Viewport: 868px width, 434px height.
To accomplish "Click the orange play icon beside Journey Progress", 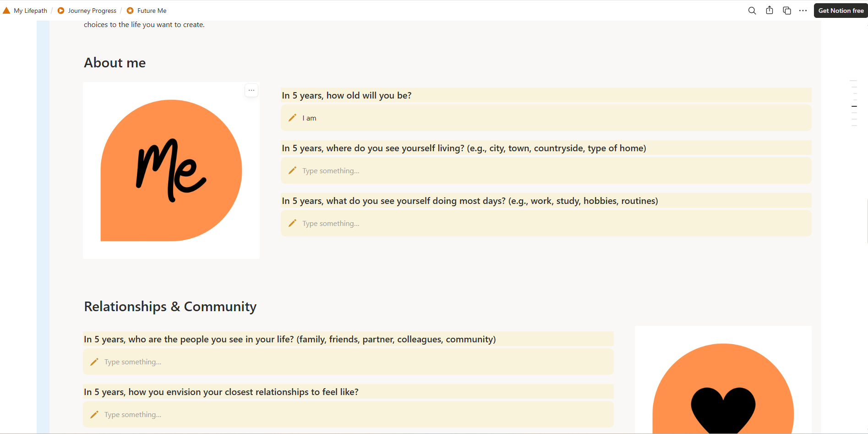I will coord(61,11).
